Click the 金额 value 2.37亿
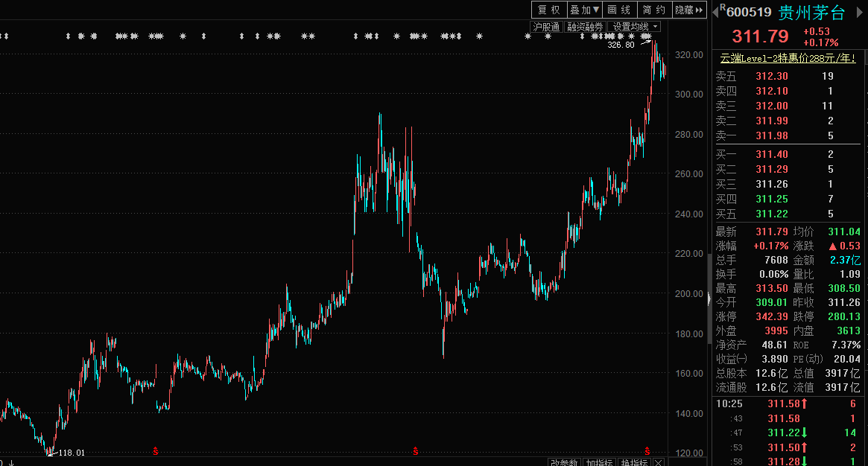Screen dimensions: 868x466 click(x=846, y=260)
